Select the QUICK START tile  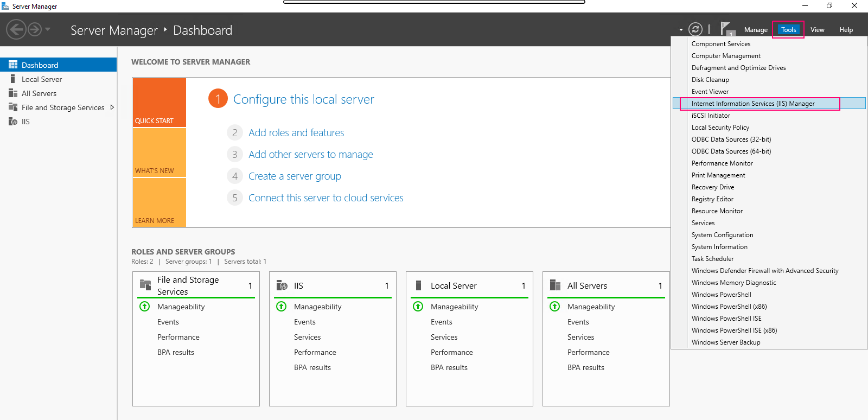tap(159, 103)
